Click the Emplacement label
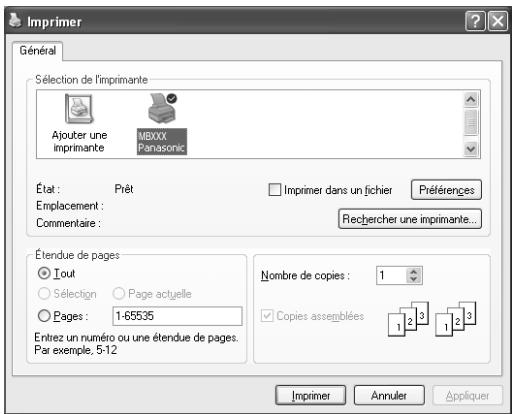 click(x=70, y=206)
